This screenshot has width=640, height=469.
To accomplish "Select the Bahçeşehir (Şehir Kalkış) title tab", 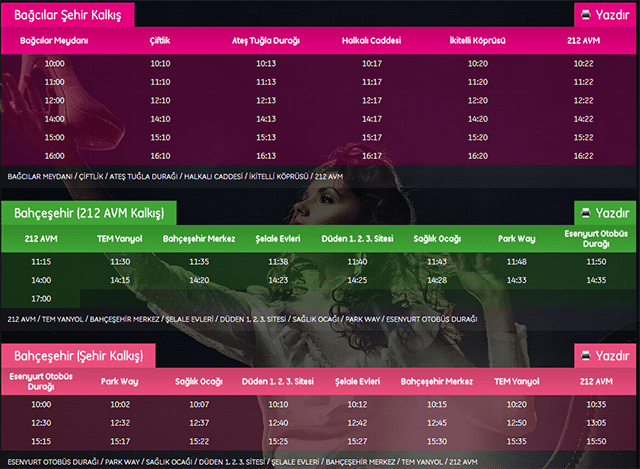I will pos(78,356).
